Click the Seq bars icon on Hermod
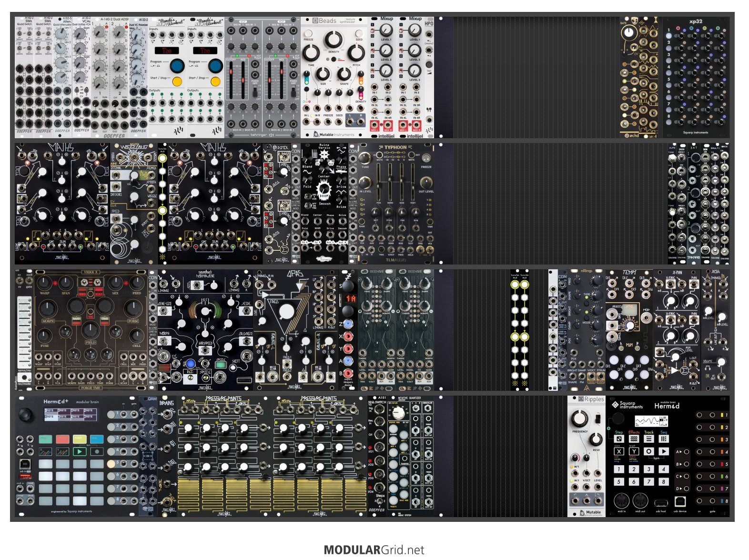749x560 pixels. pyautogui.click(x=664, y=439)
